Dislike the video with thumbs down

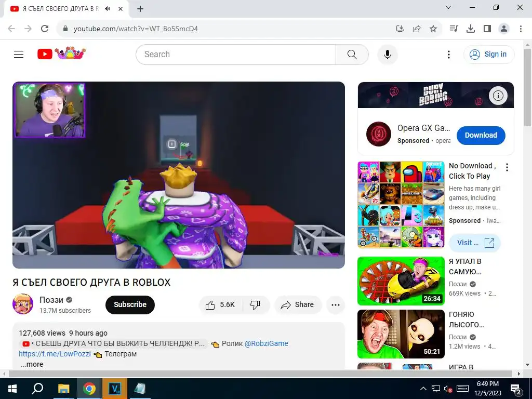[x=255, y=304]
